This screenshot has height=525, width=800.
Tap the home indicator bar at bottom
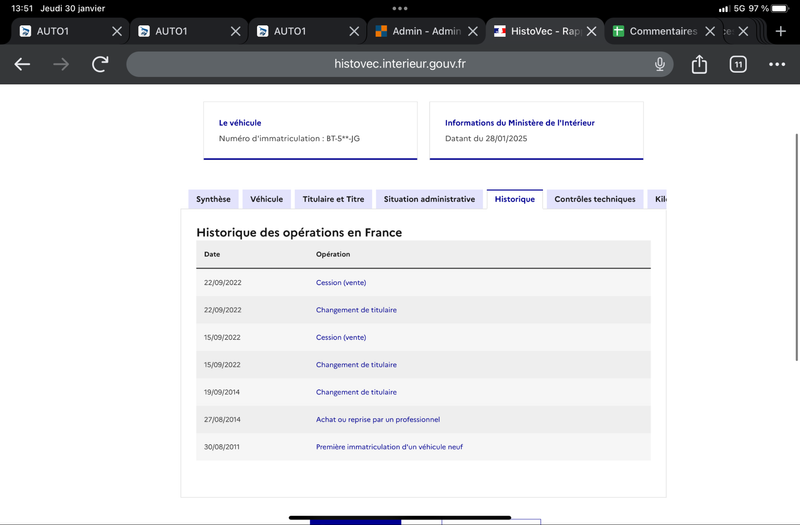pyautogui.click(x=399, y=517)
